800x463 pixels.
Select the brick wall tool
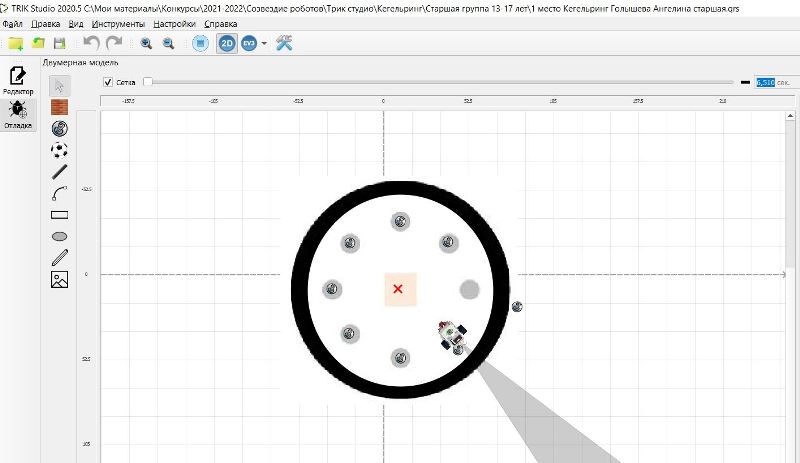pyautogui.click(x=59, y=107)
